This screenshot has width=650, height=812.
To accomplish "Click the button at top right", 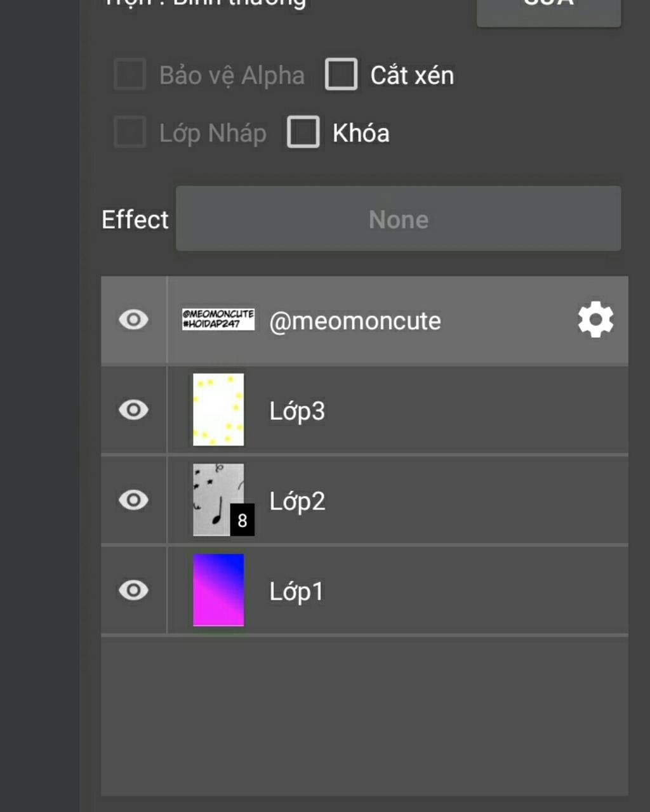I will (548, 9).
